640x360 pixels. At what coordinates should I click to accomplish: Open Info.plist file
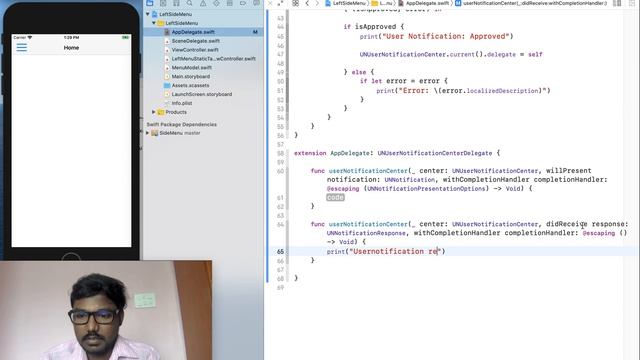pyautogui.click(x=182, y=103)
